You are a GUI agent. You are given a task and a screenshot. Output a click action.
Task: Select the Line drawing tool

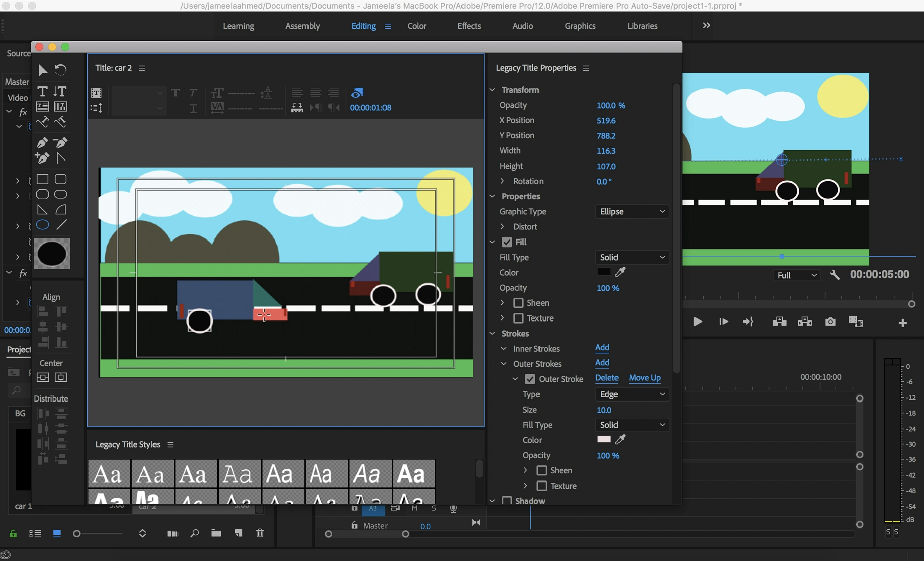tap(61, 225)
